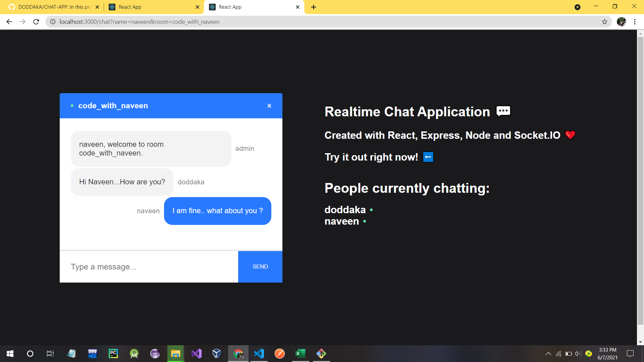This screenshot has width=644, height=362.
Task: Open Eclipse IDE from the taskbar
Action: point(155,354)
